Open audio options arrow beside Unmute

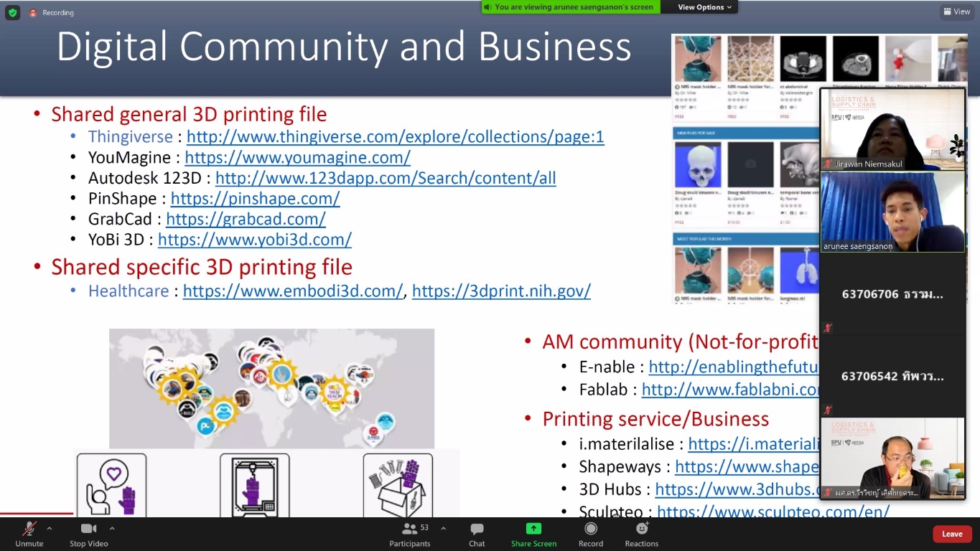49,529
